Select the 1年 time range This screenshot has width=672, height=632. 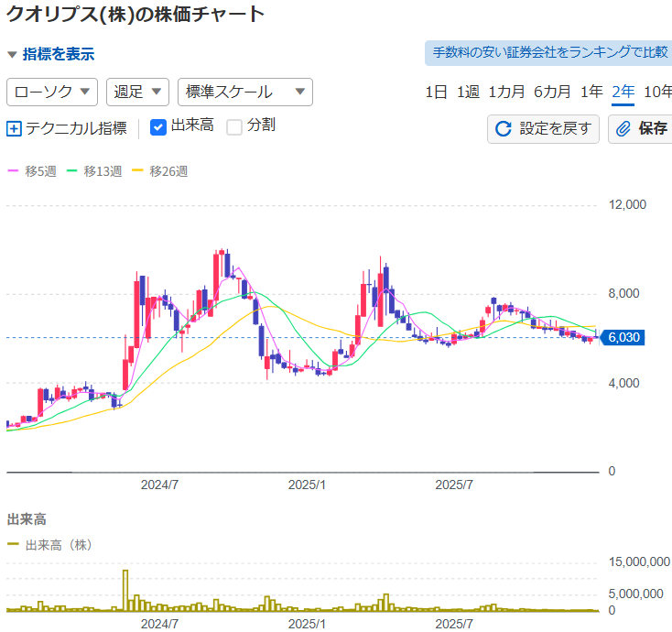coord(591,92)
